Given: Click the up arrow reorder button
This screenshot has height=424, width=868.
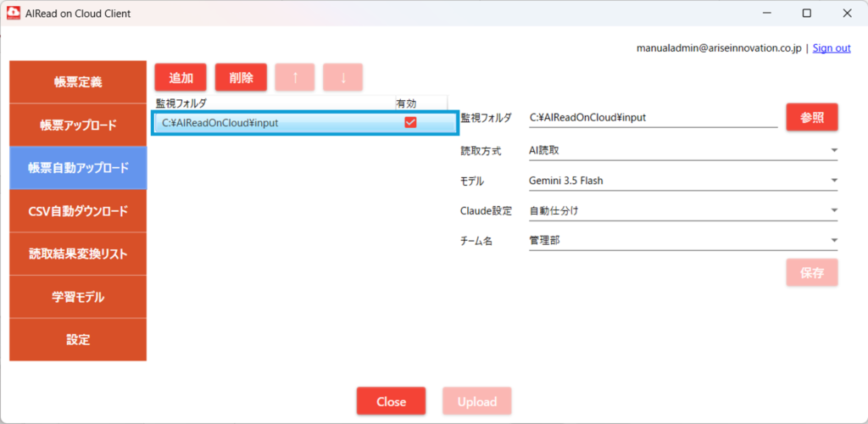Looking at the screenshot, I should coord(295,77).
